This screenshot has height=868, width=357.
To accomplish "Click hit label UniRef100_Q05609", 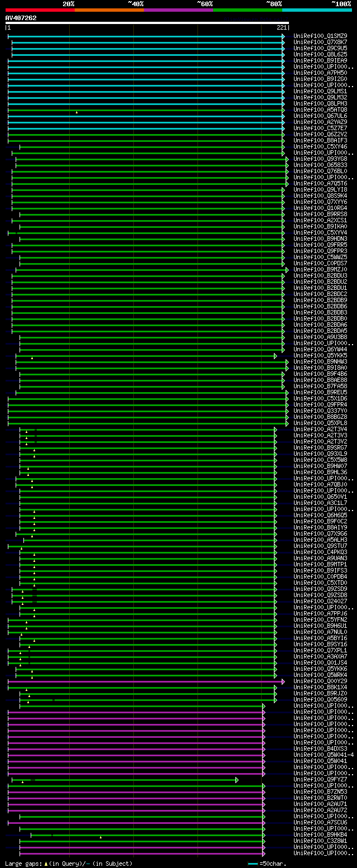I will tap(321, 700).
